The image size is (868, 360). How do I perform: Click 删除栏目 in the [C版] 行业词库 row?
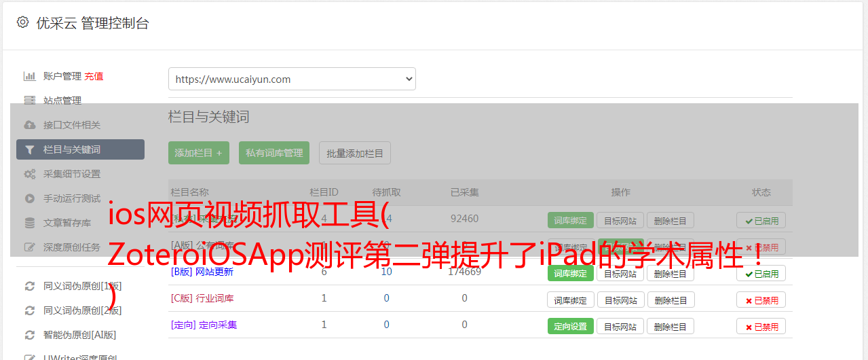click(x=671, y=300)
